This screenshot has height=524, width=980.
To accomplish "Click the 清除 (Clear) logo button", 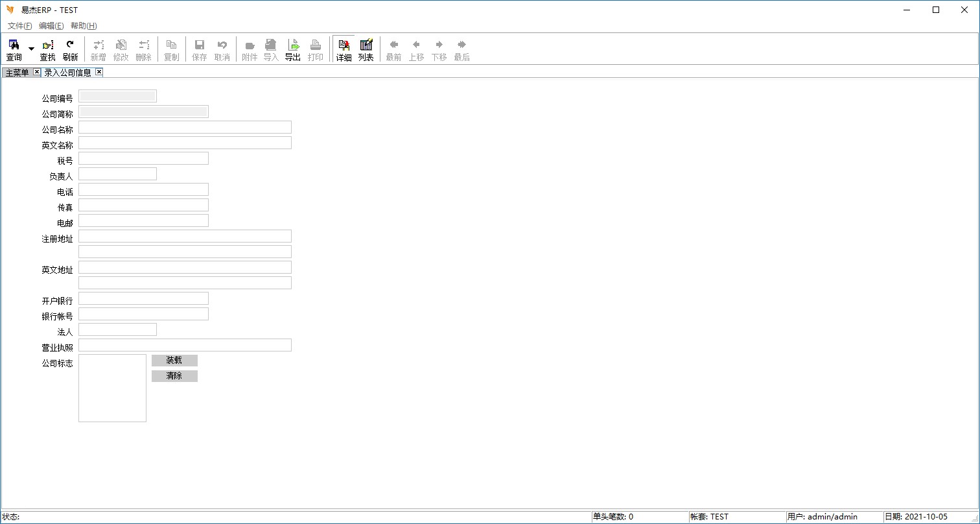I will [x=174, y=376].
